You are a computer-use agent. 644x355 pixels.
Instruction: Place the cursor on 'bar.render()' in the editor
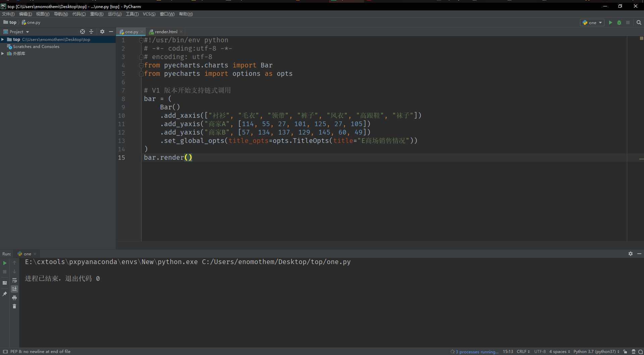pyautogui.click(x=168, y=157)
